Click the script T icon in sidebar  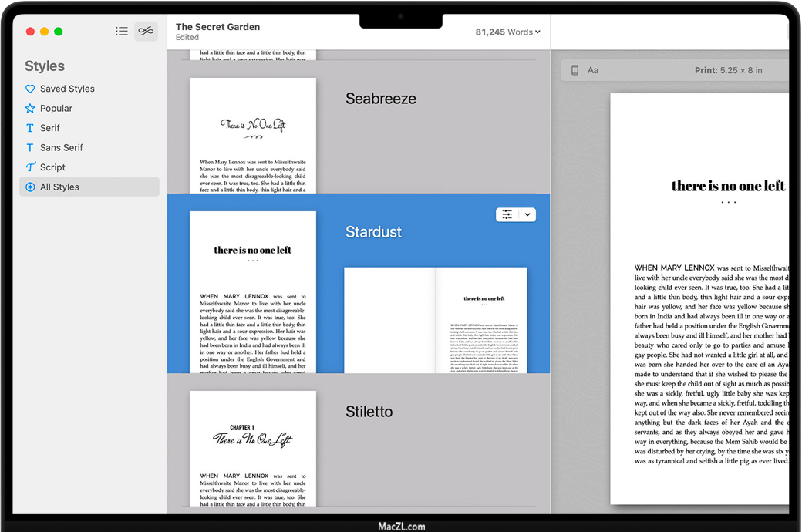[x=30, y=167]
